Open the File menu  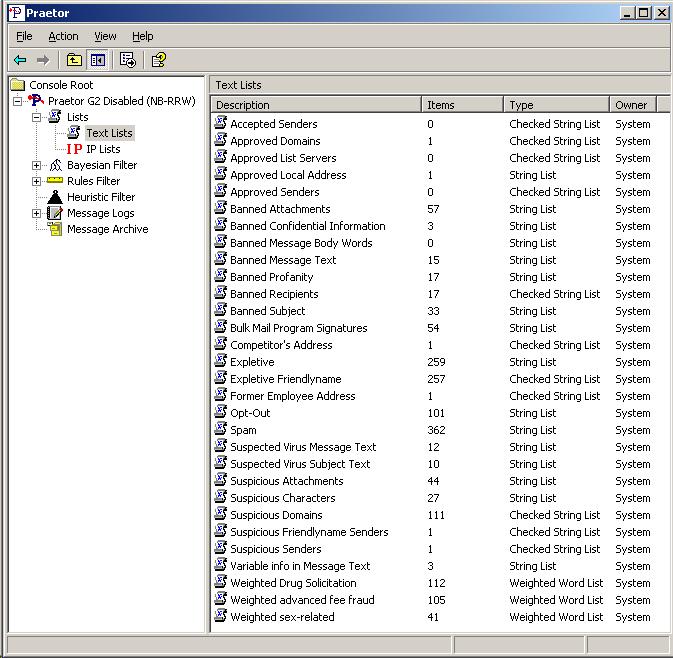24,36
